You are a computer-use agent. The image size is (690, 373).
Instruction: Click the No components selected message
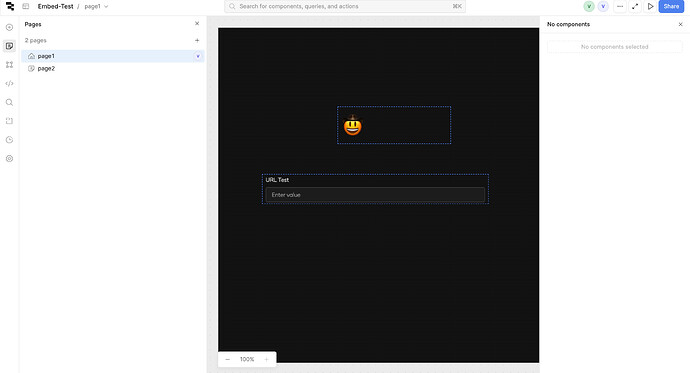point(614,47)
